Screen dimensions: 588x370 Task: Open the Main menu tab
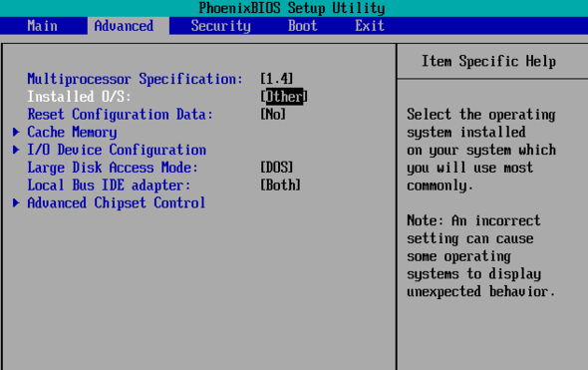click(42, 26)
